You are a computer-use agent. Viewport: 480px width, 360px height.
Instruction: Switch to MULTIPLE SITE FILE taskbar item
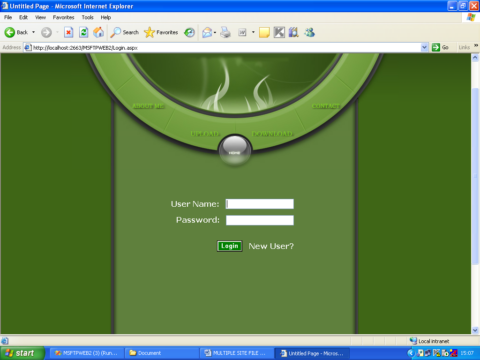236,353
